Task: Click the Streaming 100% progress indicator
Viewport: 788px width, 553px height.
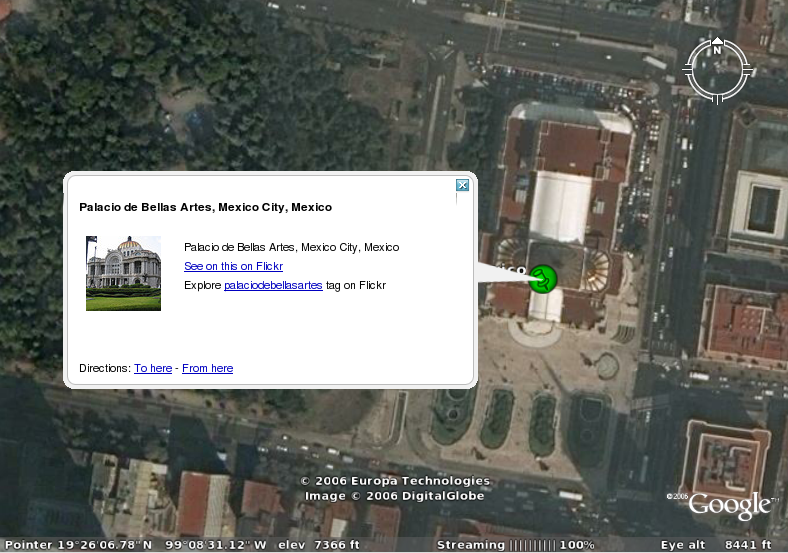Action: coord(516,545)
